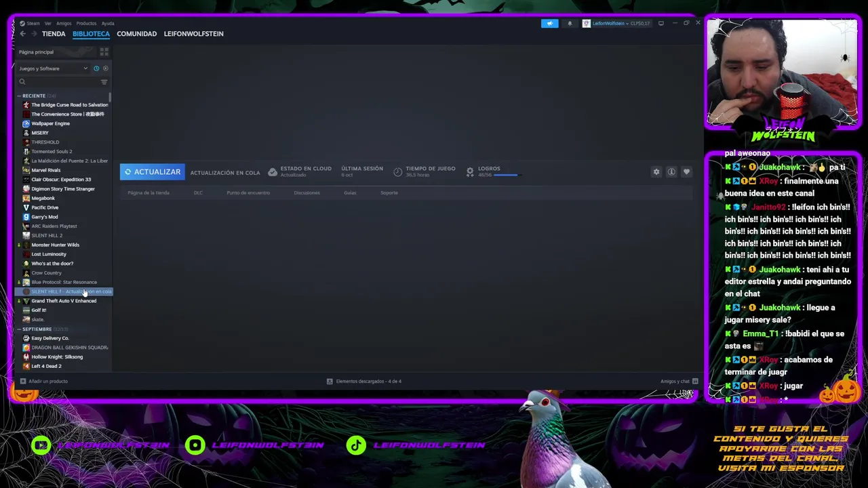Select Wallpaper Engine icon in library
The width and height of the screenshot is (868, 488).
click(x=26, y=123)
